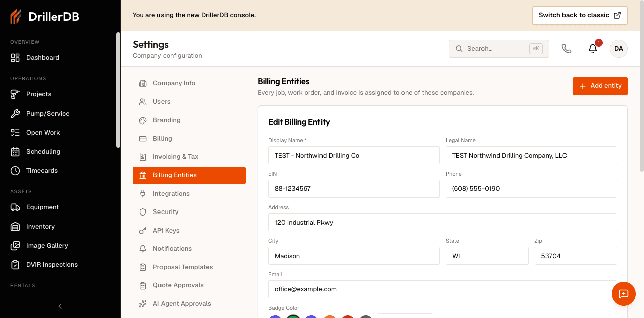Viewport: 644px width, 318px height.
Task: Select the red badge color swatch
Action: click(x=348, y=316)
